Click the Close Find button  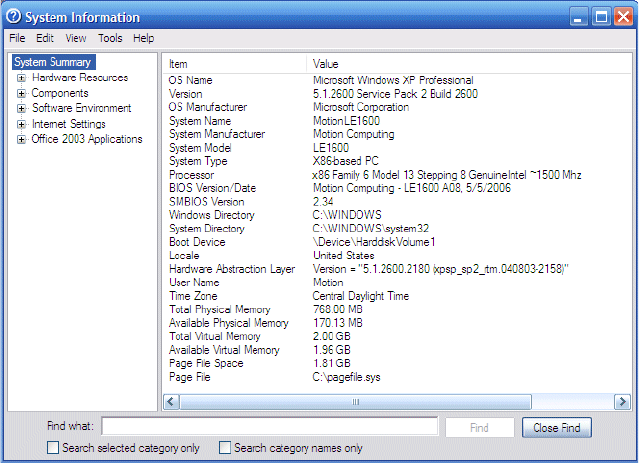tap(557, 428)
